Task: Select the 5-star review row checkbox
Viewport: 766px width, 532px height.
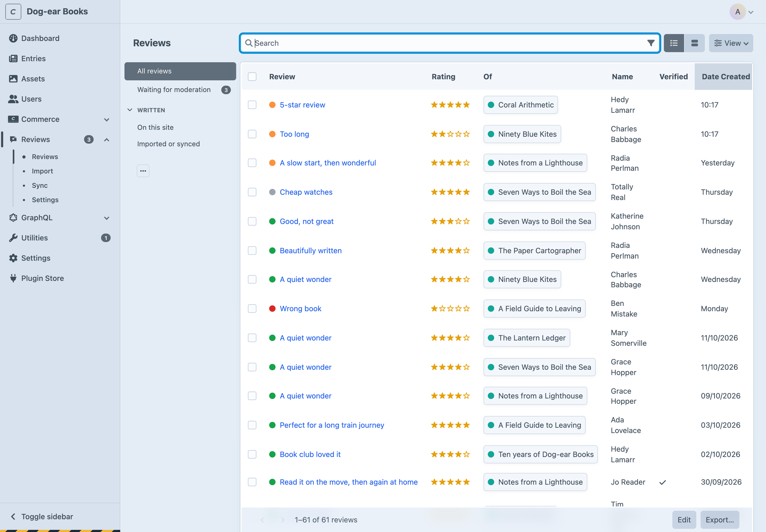Action: [x=252, y=105]
